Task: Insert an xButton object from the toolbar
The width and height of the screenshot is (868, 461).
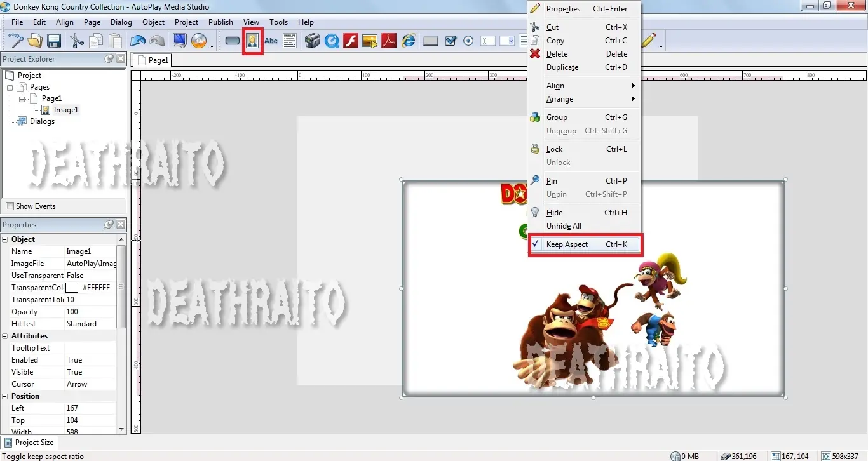Action: (x=431, y=41)
